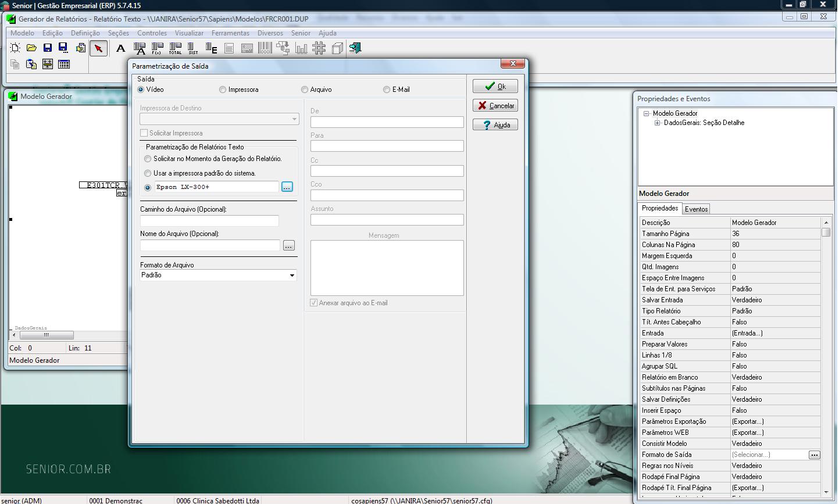Click the Caminho do Arquivo input field
The image size is (839, 504).
click(209, 221)
